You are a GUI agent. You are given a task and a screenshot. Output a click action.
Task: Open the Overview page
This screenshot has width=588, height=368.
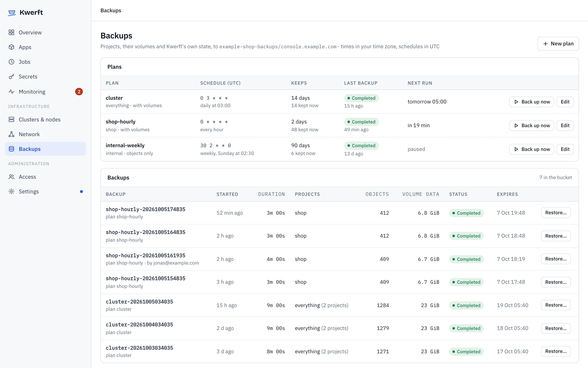tap(46, 32)
